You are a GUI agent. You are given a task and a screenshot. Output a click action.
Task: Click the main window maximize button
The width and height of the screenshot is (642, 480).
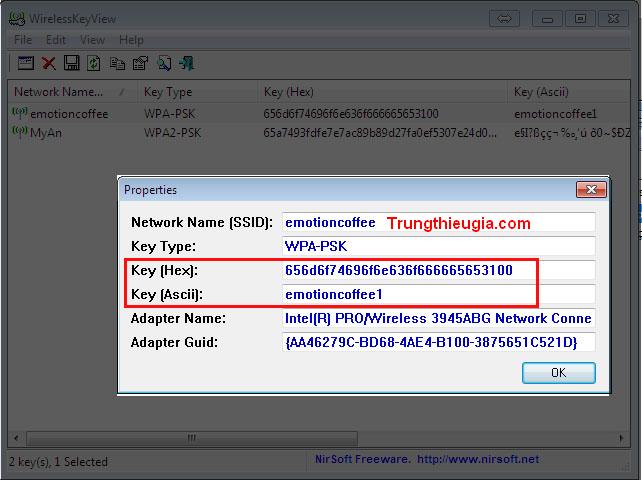(580, 18)
